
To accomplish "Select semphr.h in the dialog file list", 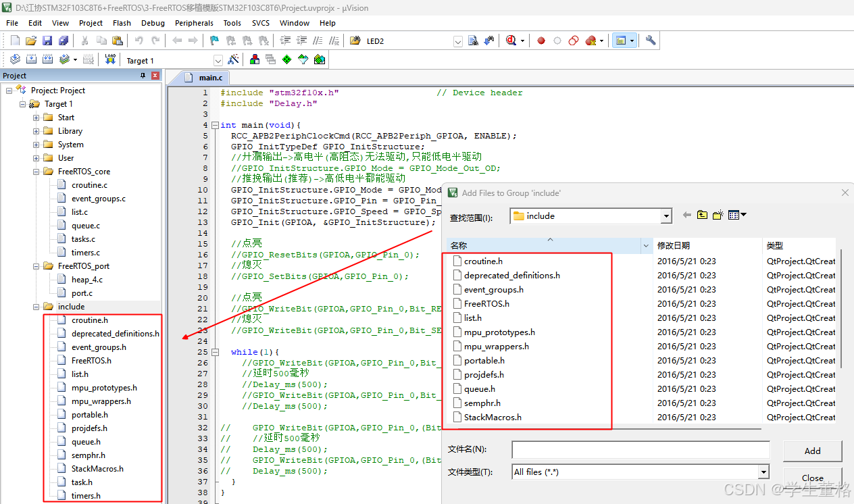I will pos(482,403).
